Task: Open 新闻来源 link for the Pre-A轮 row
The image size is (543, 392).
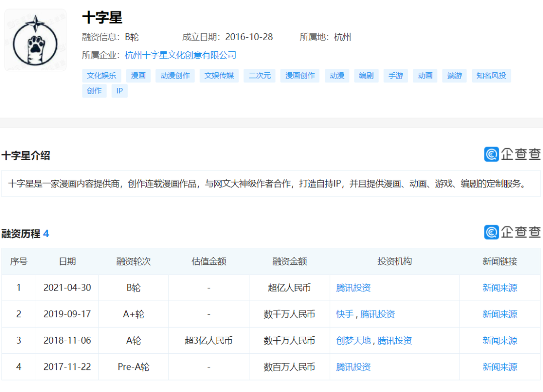Action: pyautogui.click(x=500, y=367)
